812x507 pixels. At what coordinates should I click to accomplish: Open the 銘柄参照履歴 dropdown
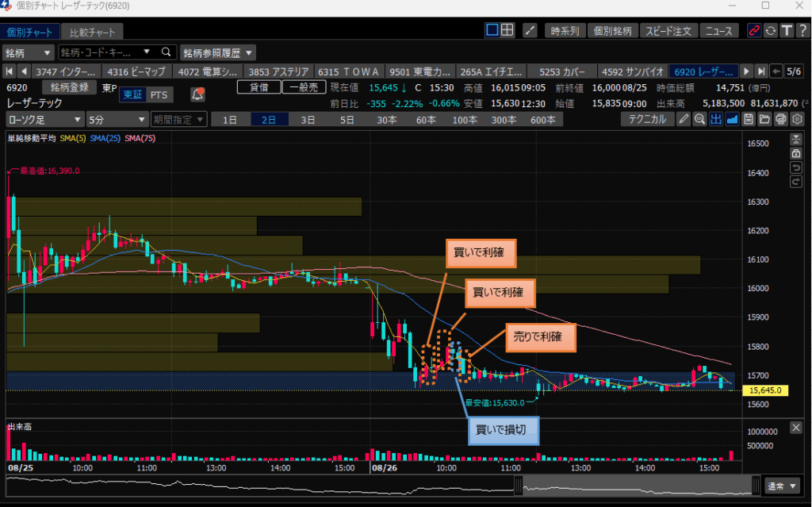[218, 52]
